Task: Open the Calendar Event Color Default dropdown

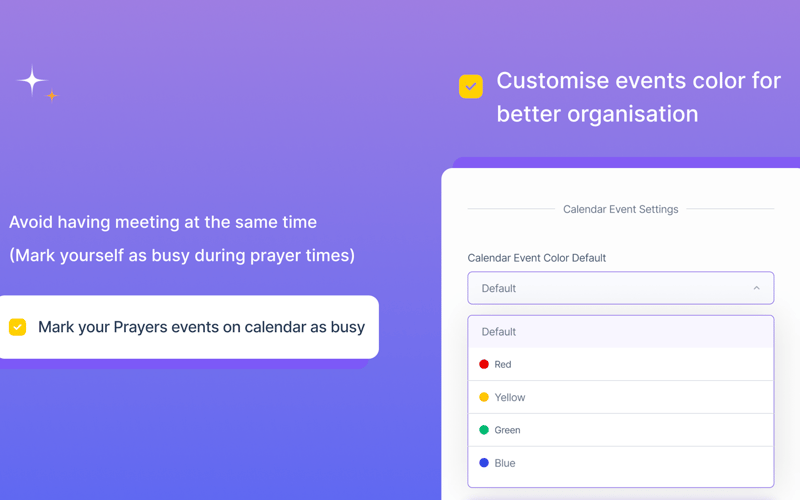Action: pyautogui.click(x=620, y=288)
